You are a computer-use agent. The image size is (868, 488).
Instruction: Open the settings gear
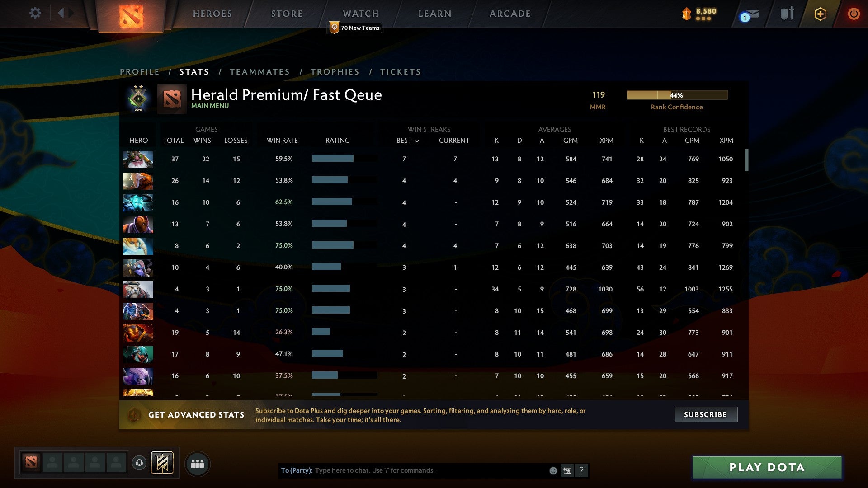tap(35, 14)
